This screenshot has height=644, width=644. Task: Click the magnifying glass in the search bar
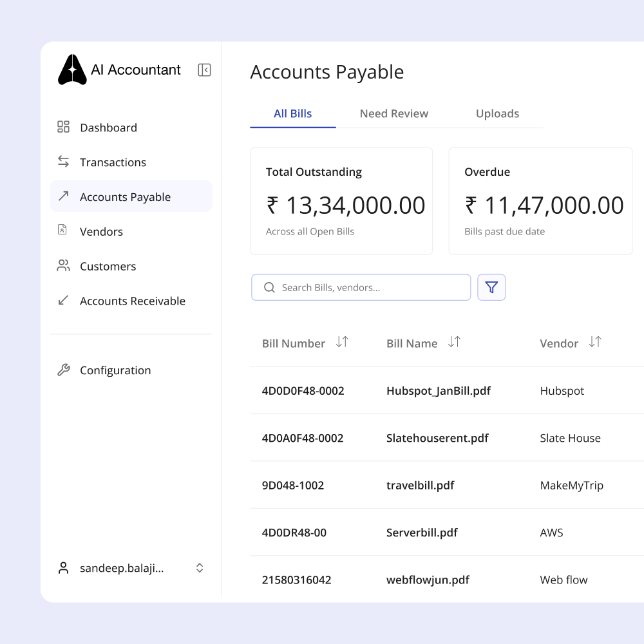(269, 287)
